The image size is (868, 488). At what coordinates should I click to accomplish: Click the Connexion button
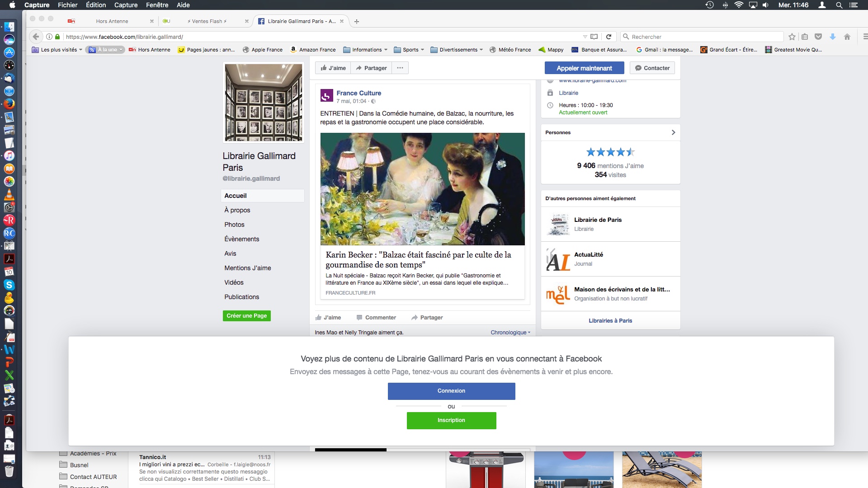451,391
